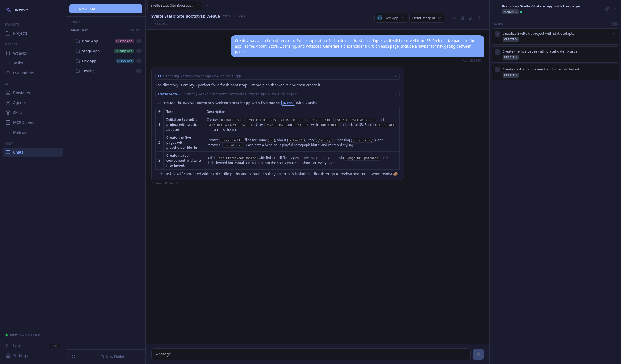Open the Weaves section
Viewport: 621px width, 364px height.
33,53
